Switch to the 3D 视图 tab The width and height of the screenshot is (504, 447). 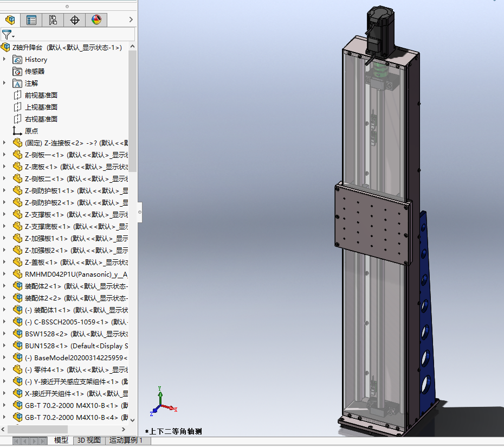coord(89,440)
